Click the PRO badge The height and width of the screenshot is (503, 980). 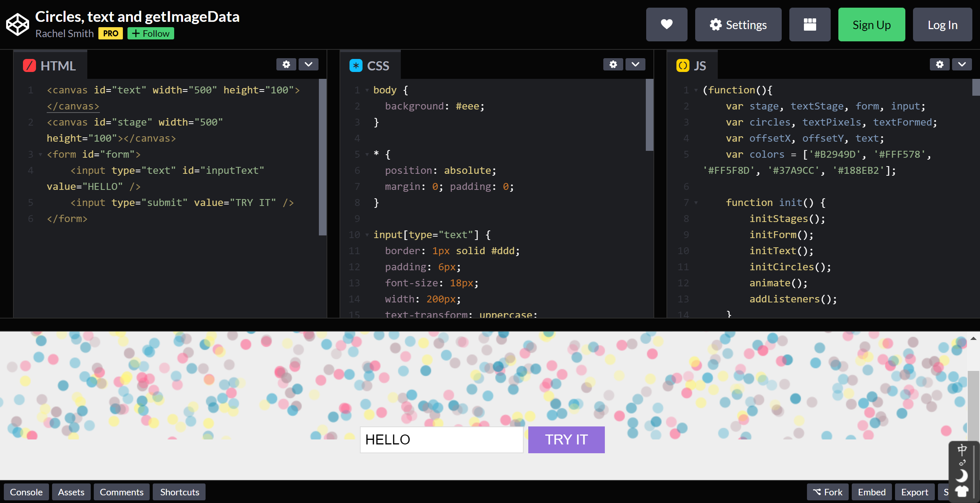tap(111, 33)
